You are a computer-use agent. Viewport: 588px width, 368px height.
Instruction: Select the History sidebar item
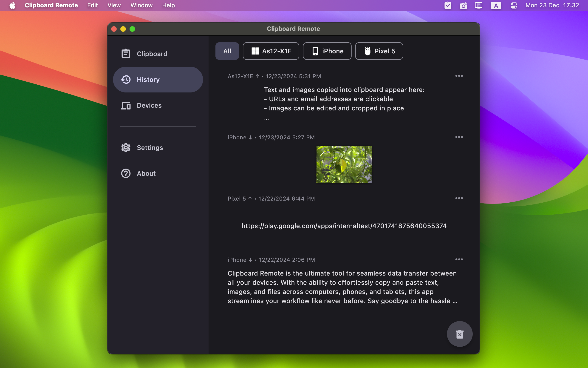click(158, 80)
